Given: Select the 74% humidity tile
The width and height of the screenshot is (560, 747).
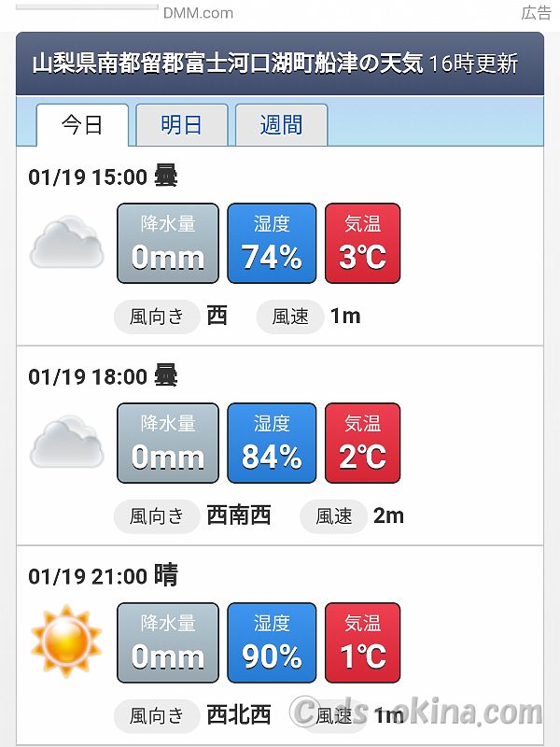Looking at the screenshot, I should 272,244.
